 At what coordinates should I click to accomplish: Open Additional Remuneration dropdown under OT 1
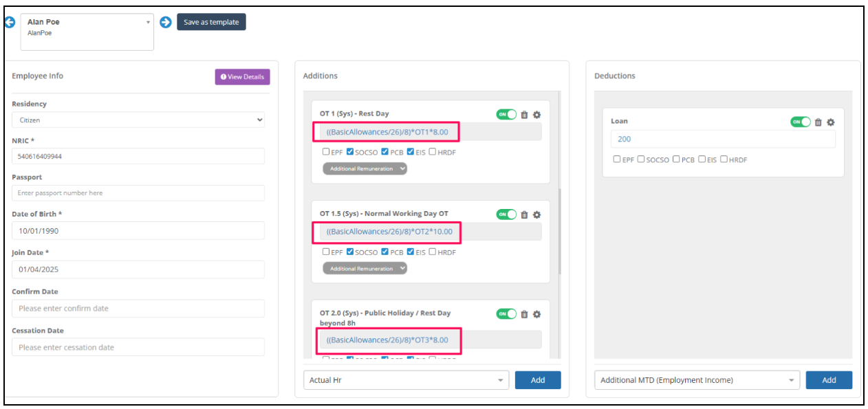[x=365, y=168]
